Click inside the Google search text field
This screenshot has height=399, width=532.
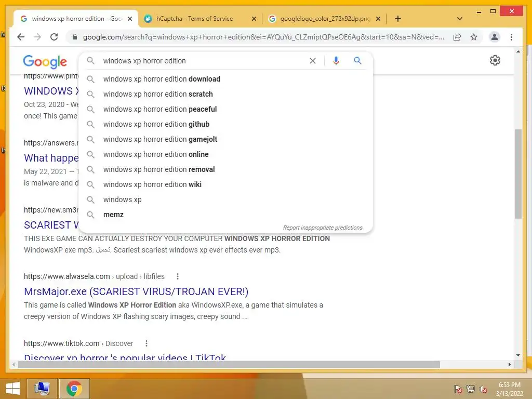click(x=204, y=61)
